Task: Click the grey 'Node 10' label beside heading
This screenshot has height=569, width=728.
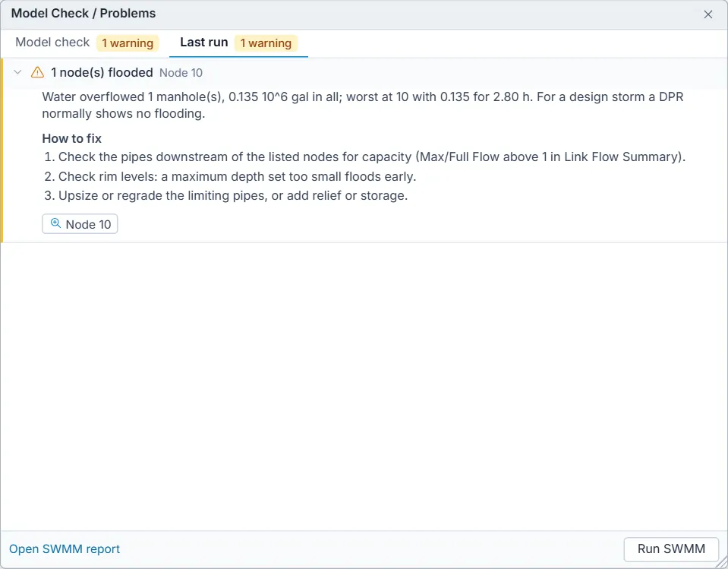Action: (181, 73)
